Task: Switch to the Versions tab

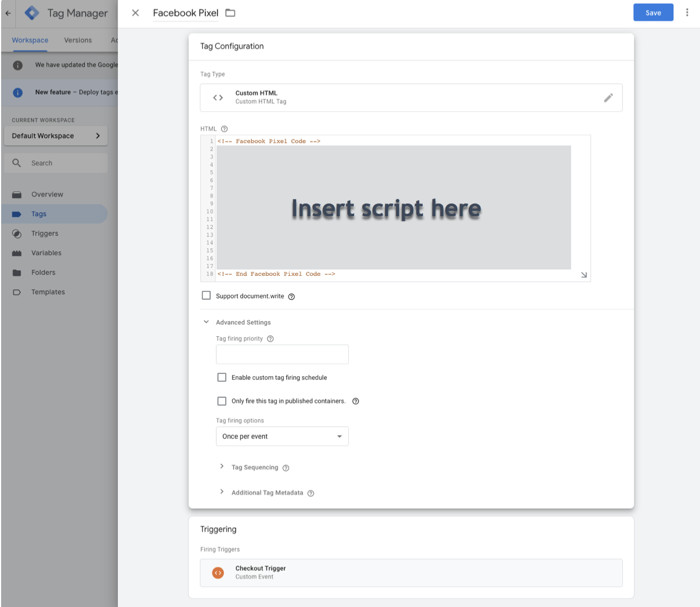Action: coord(78,40)
